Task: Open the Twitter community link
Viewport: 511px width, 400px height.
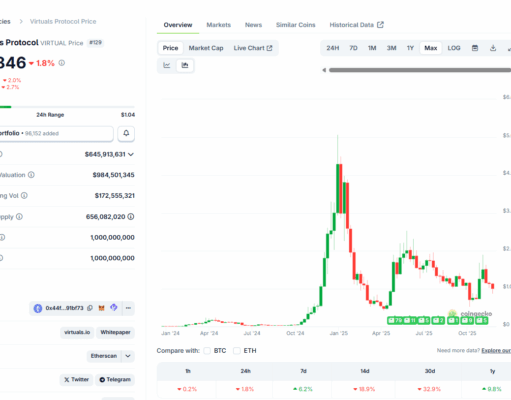Action: pos(76,380)
